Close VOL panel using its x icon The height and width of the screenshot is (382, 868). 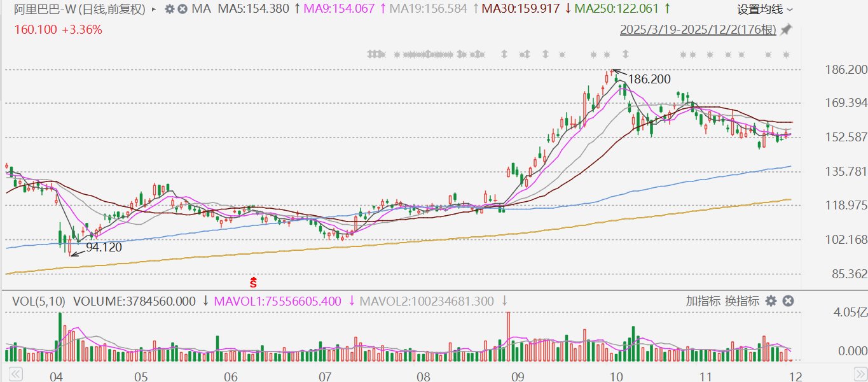tap(788, 301)
